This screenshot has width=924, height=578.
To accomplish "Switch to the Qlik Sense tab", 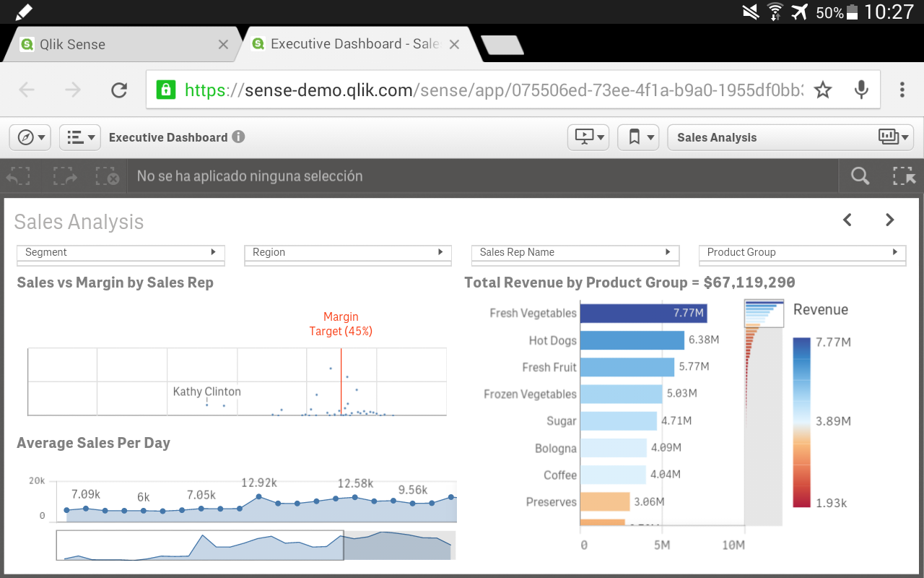I will click(119, 44).
